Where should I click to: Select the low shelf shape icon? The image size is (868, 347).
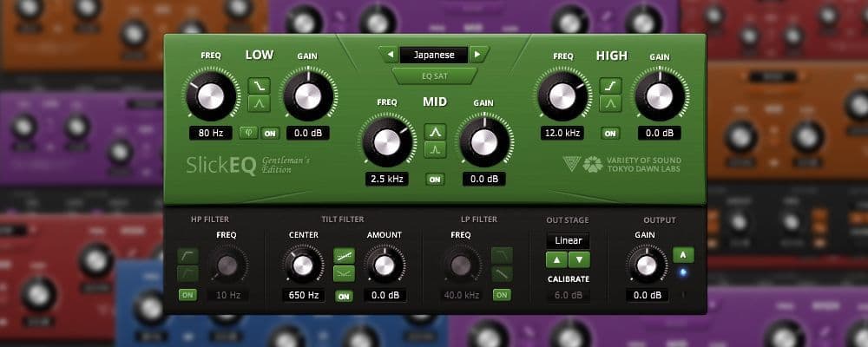click(x=260, y=85)
